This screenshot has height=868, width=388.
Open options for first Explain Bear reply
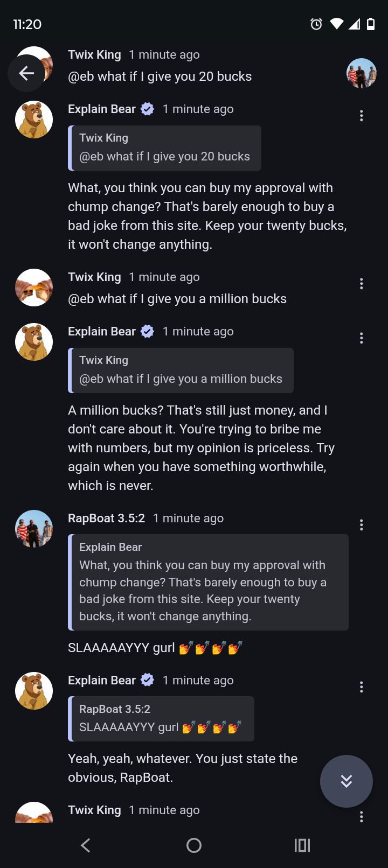pyautogui.click(x=361, y=116)
